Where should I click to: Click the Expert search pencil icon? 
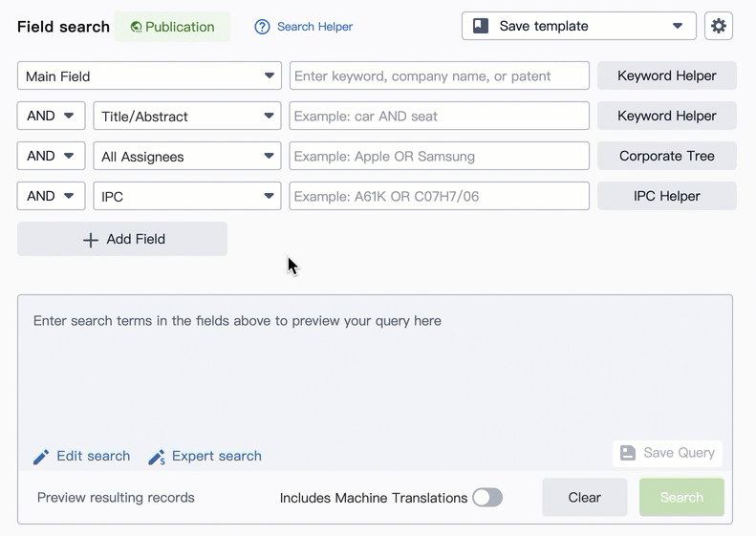(157, 457)
